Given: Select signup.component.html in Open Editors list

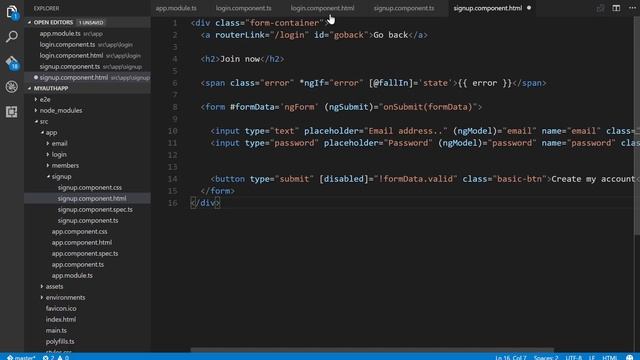Looking at the screenshot, I should (74, 78).
